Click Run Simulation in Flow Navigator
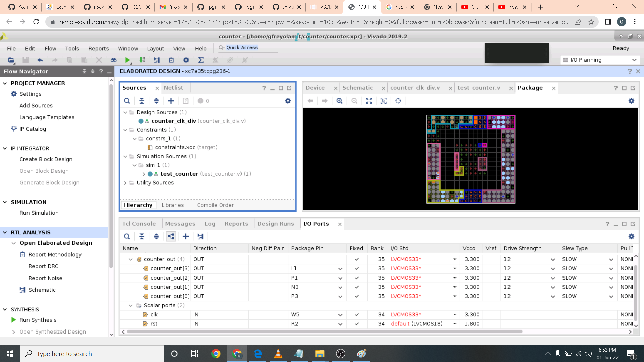 click(39, 213)
